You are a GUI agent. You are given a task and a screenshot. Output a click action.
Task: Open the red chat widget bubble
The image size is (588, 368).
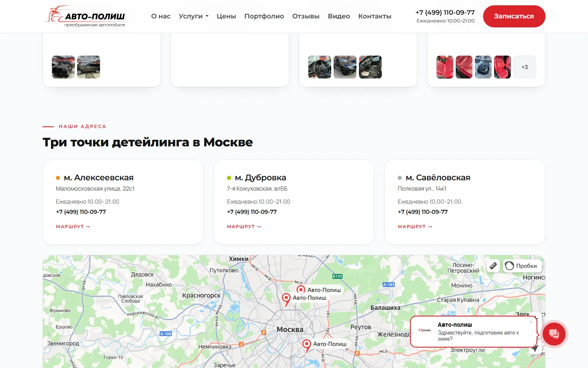(554, 334)
